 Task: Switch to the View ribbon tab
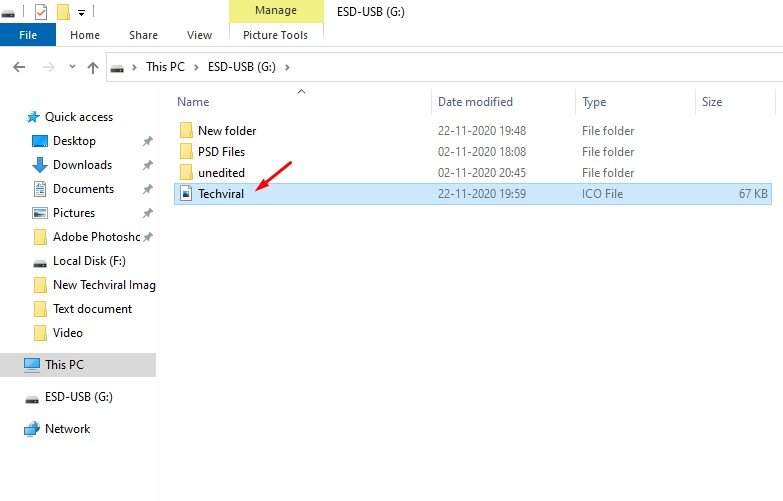click(199, 35)
